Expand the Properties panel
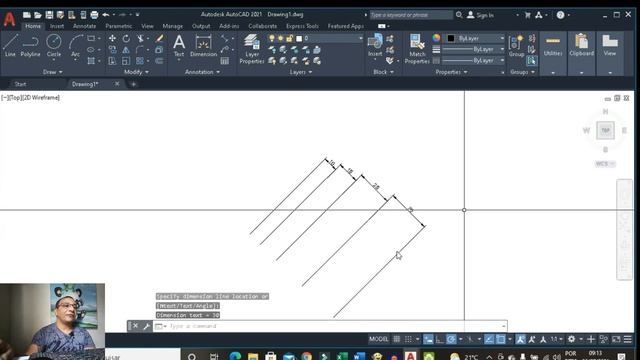640x360 pixels. (x=451, y=72)
